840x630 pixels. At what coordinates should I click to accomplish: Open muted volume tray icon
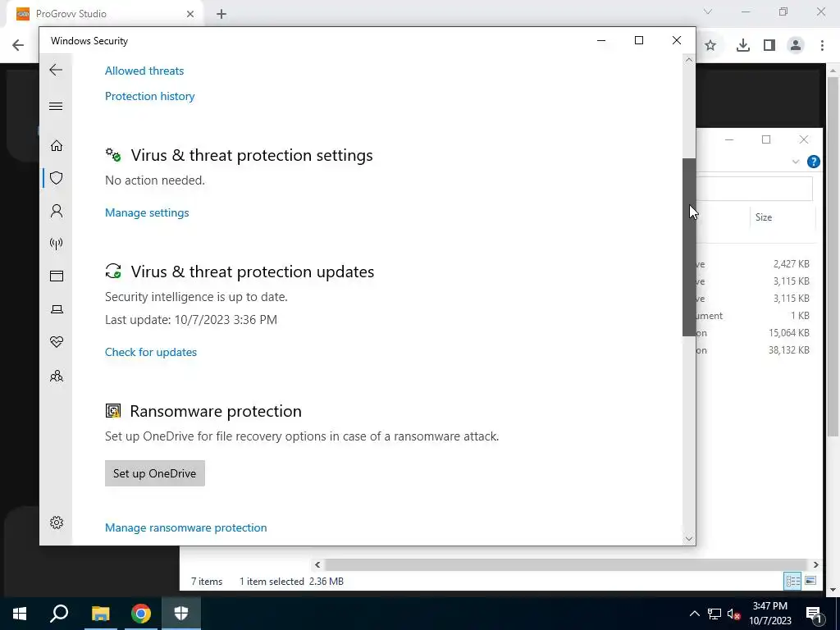(733, 614)
